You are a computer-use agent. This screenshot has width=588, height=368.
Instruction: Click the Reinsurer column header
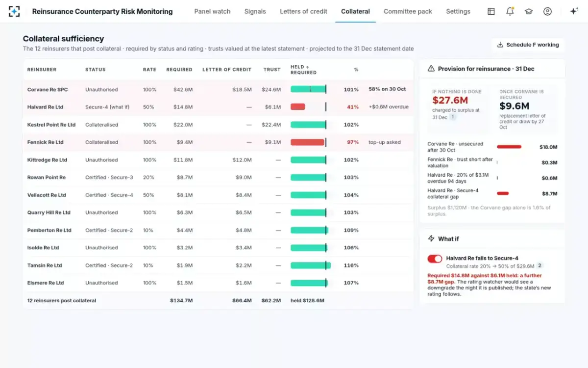click(42, 70)
